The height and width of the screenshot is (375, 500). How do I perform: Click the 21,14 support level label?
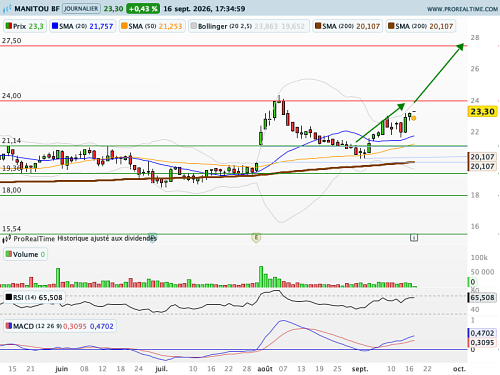pos(12,141)
